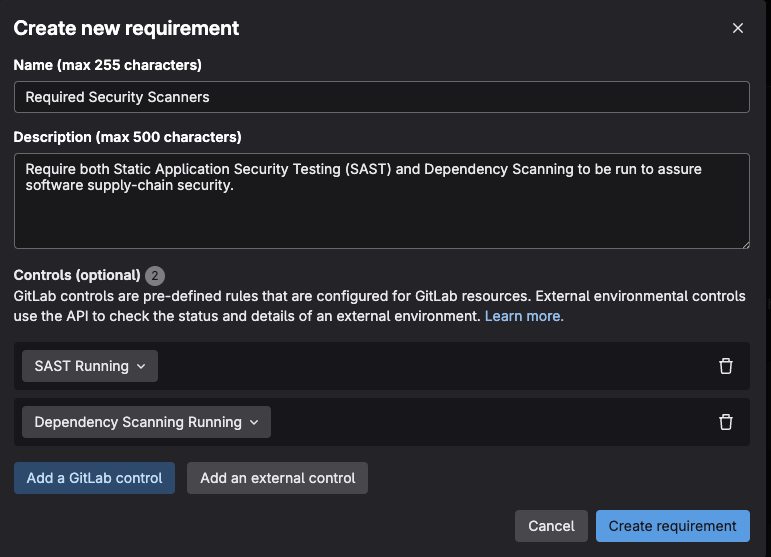Focus the Name input field

[381, 97]
